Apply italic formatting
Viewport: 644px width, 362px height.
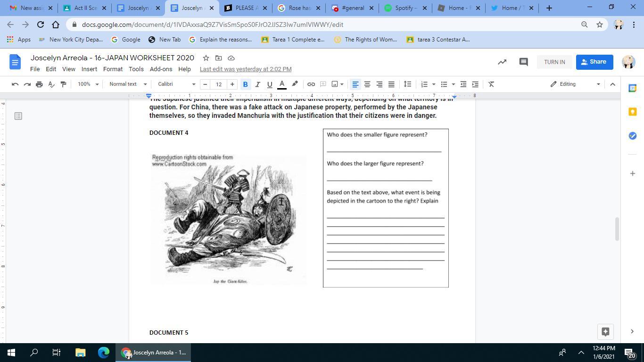(257, 84)
